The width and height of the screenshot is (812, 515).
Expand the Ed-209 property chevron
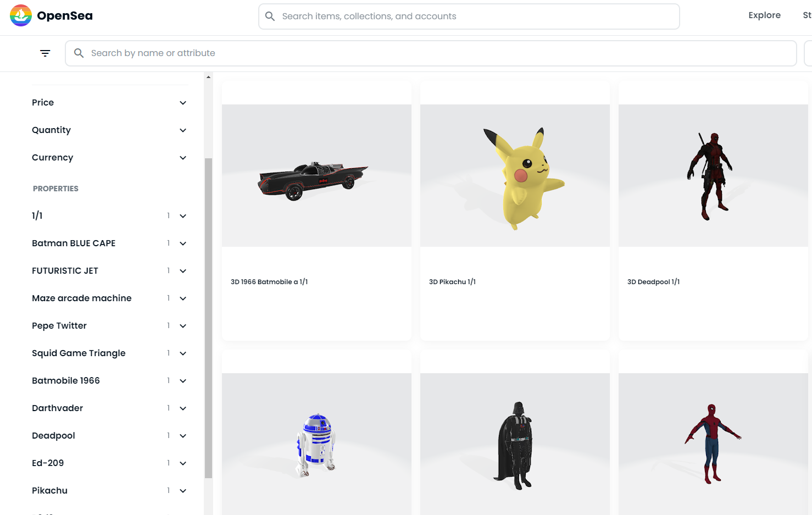[x=183, y=463]
